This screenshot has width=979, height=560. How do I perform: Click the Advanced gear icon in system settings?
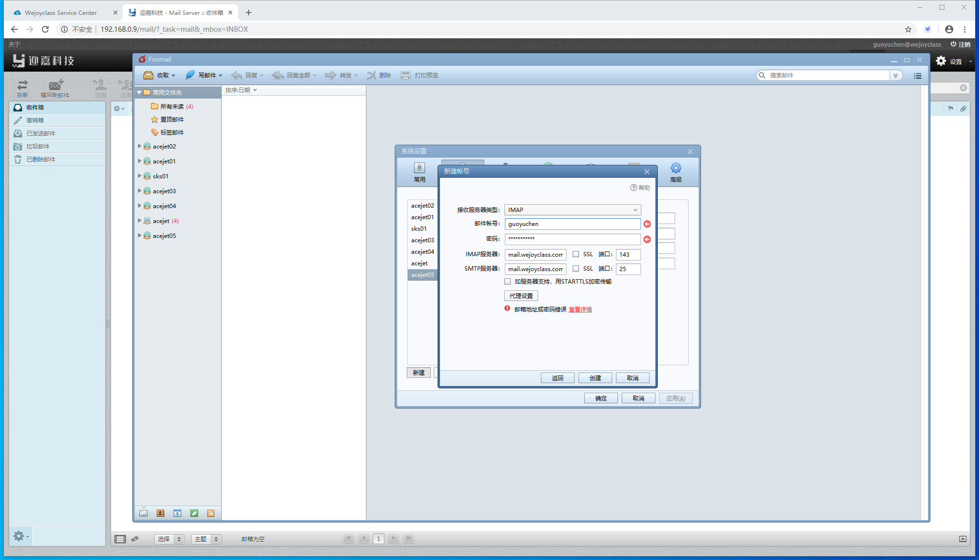(676, 168)
